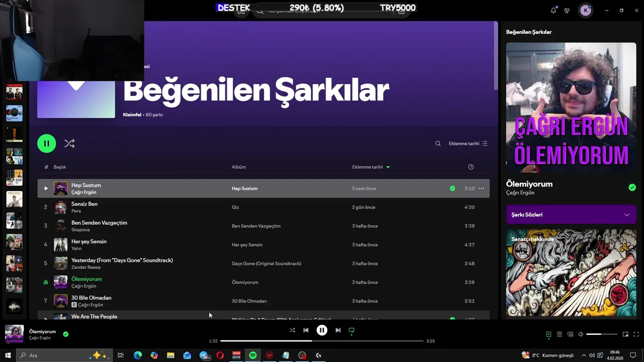Open the notifications bell icon
The height and width of the screenshot is (362, 644).
point(553,10)
